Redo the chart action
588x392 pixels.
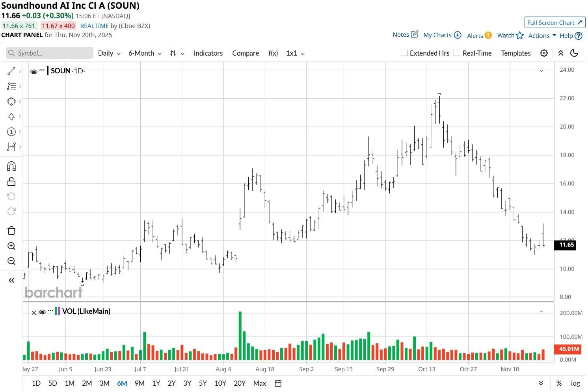pyautogui.click(x=11, y=211)
